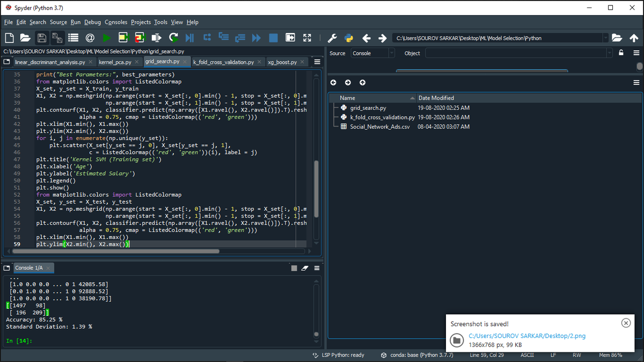
Task: Click file explorer Parent up arrow icon
Action: tap(363, 83)
